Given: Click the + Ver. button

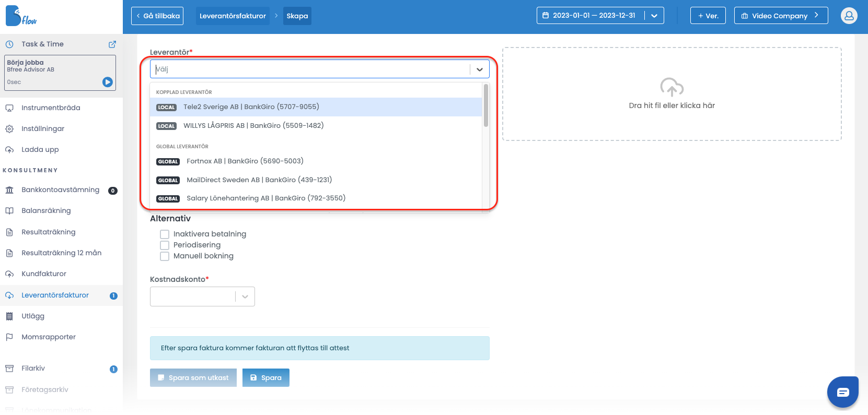Looking at the screenshot, I should click(708, 16).
